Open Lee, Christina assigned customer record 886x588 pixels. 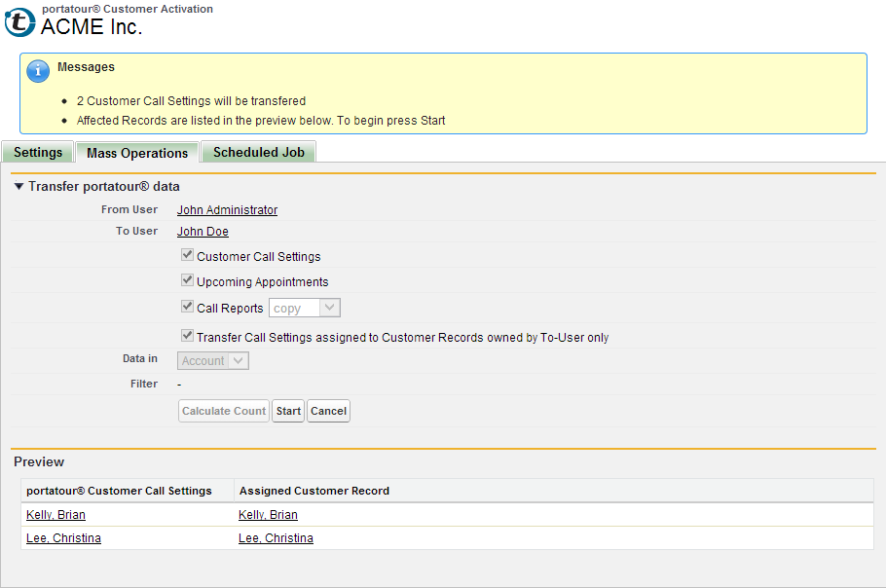tap(276, 538)
